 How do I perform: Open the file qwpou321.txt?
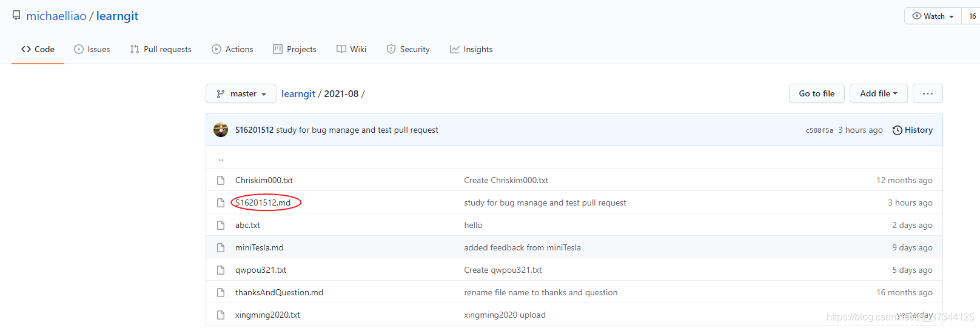[261, 270]
